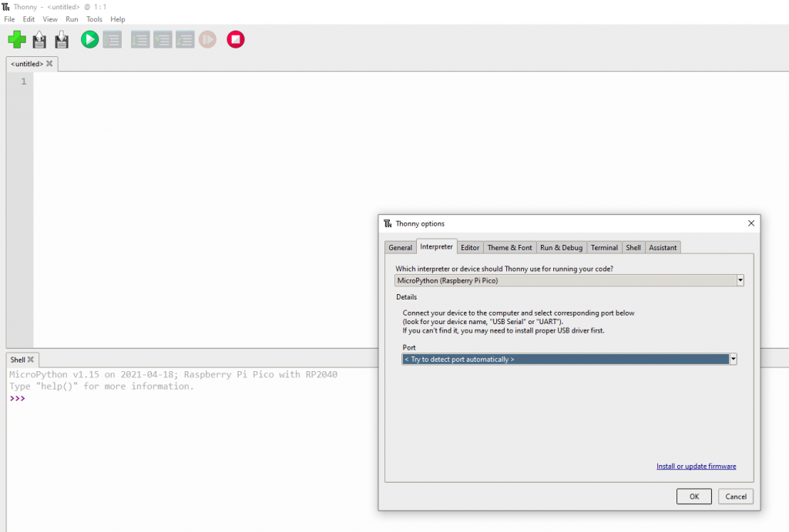Select the General options tab
This screenshot has height=532, width=789.
pos(400,247)
